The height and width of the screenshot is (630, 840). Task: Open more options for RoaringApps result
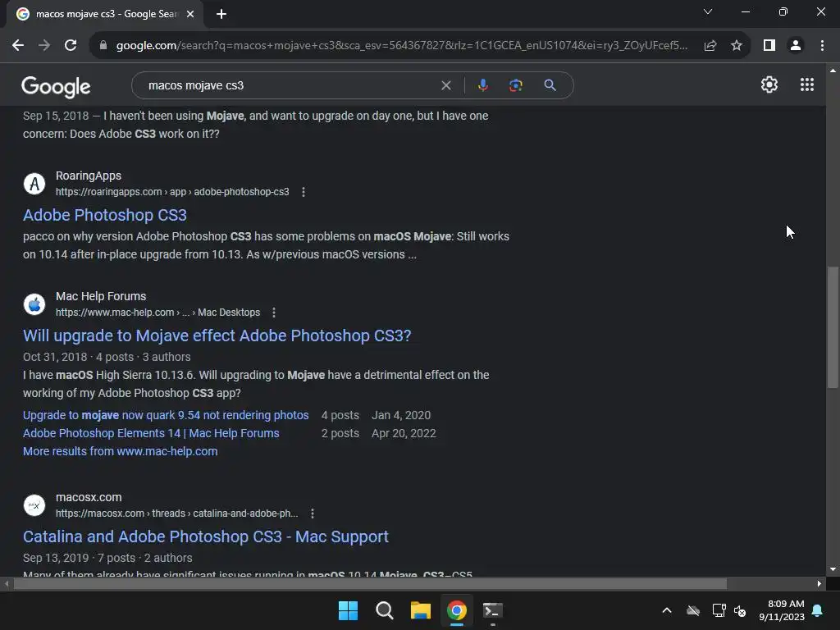(x=304, y=192)
